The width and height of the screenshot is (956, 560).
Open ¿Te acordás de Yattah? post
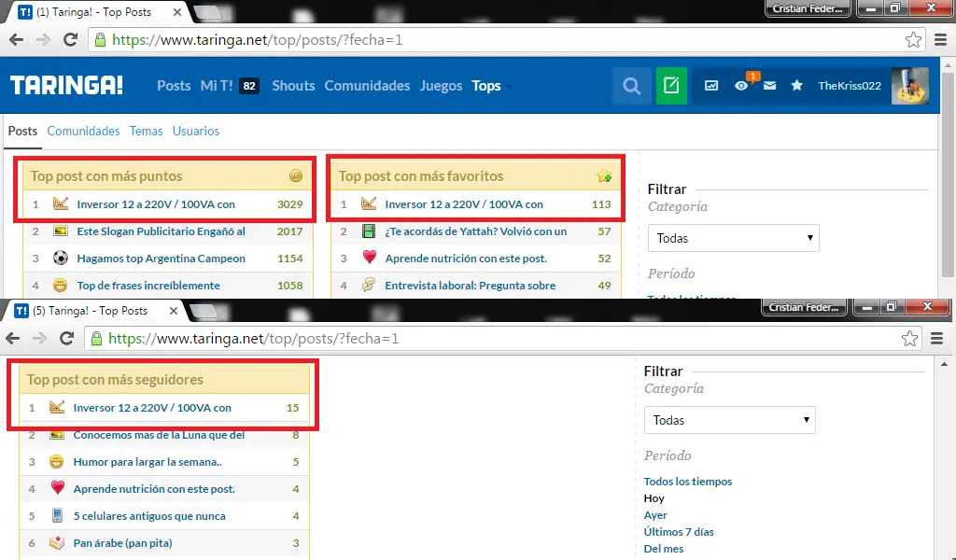click(x=475, y=231)
